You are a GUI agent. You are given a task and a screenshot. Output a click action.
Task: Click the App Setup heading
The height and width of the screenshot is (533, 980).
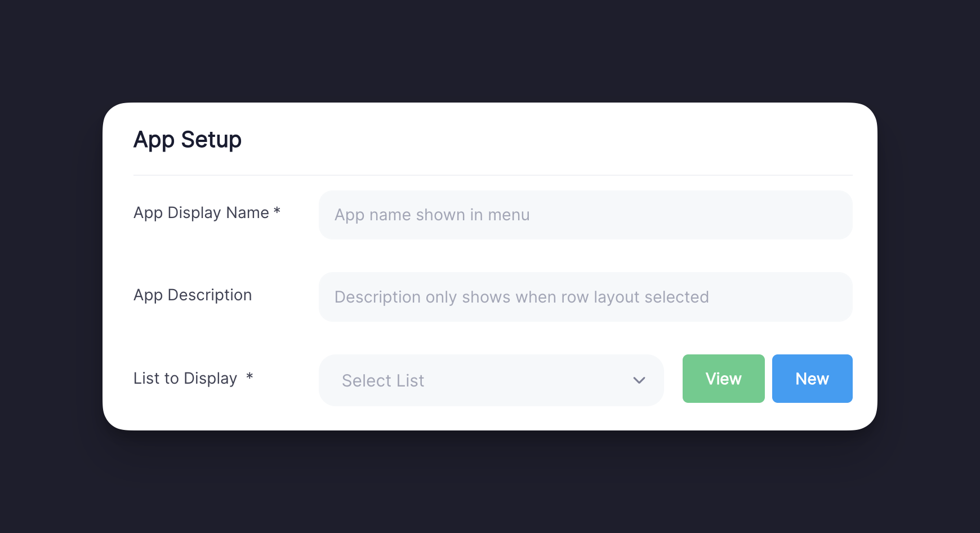(x=187, y=140)
